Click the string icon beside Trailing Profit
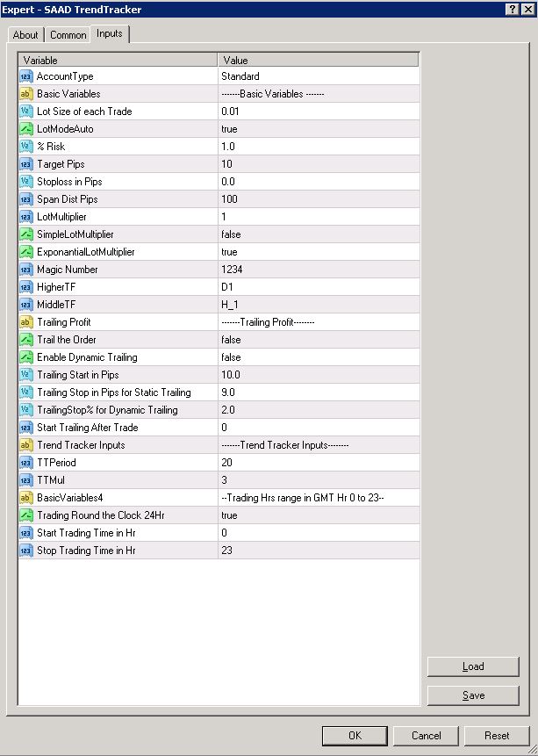Screen dimensions: 538x756 [x=26, y=322]
